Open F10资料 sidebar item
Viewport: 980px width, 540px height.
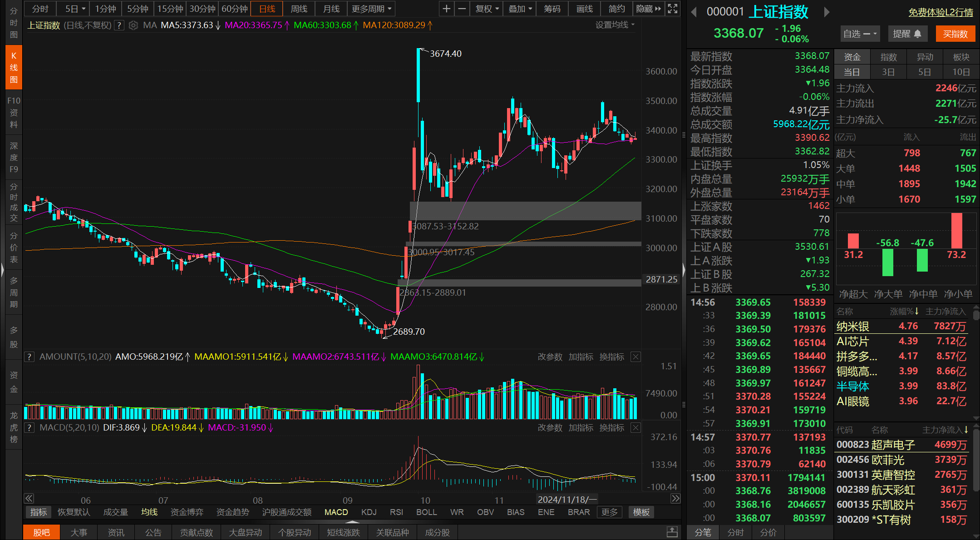14,112
